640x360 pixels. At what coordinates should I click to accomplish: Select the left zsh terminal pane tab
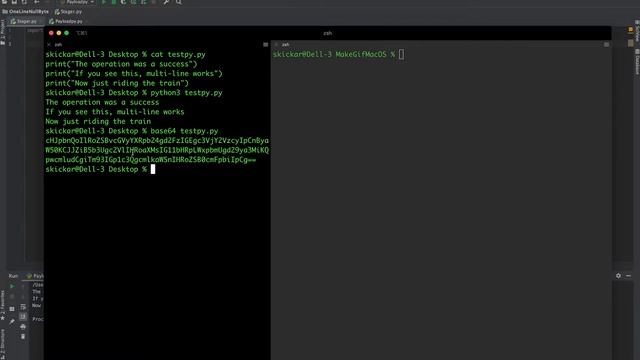(x=58, y=44)
